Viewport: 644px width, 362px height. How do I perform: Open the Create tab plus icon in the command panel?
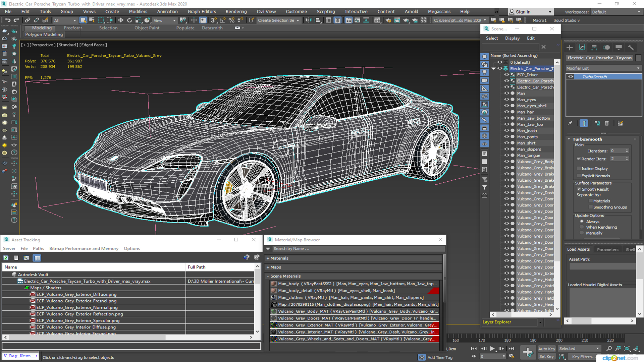coord(570,47)
